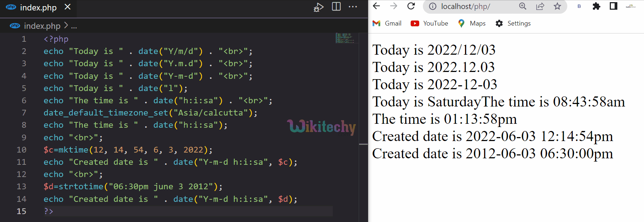The height and width of the screenshot is (222, 644).
Task: Toggle the browser side panel
Action: [x=613, y=6]
